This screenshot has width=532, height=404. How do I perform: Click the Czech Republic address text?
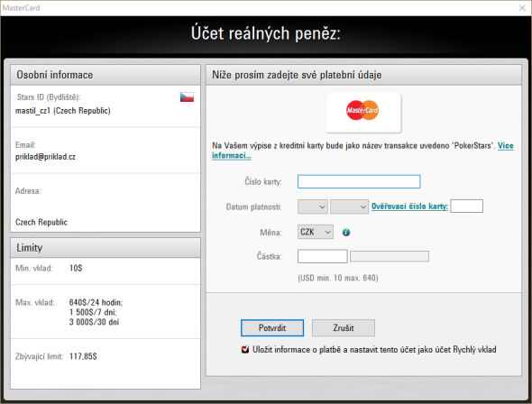click(41, 222)
